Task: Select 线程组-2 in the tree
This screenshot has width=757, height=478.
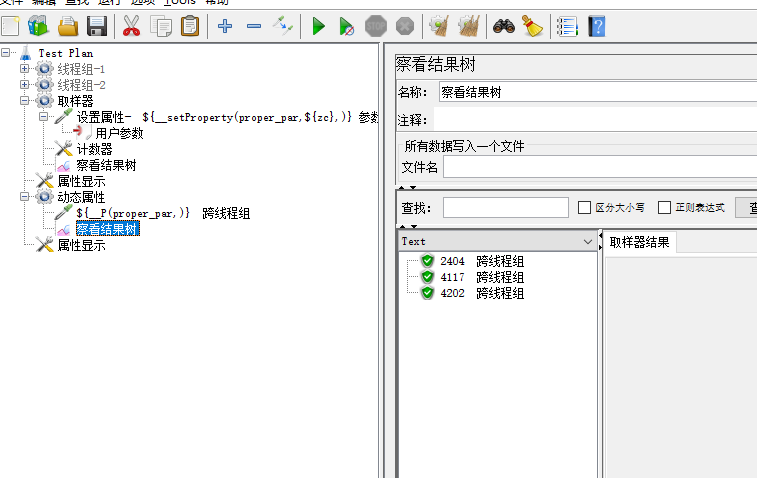Action: tap(81, 85)
